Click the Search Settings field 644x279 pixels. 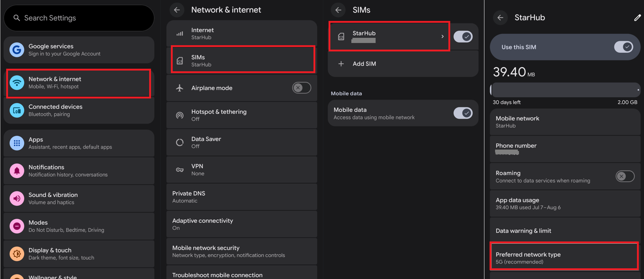coord(79,18)
